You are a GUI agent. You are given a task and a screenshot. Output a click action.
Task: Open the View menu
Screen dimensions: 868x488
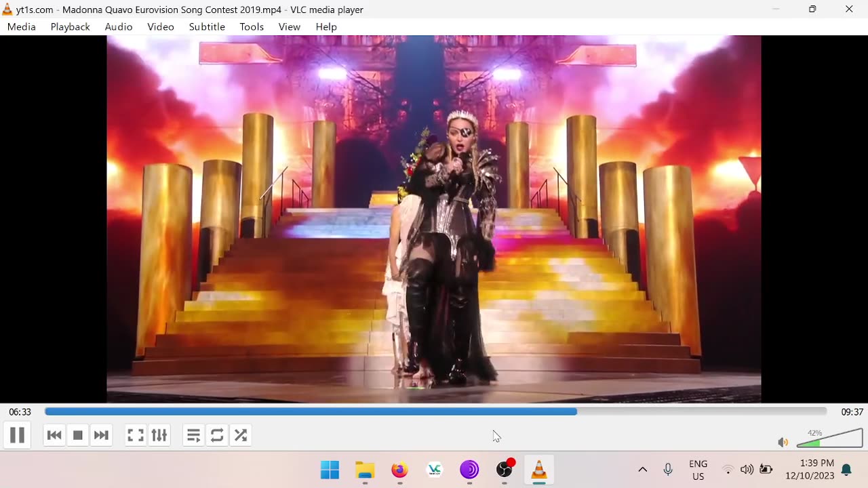click(x=290, y=26)
